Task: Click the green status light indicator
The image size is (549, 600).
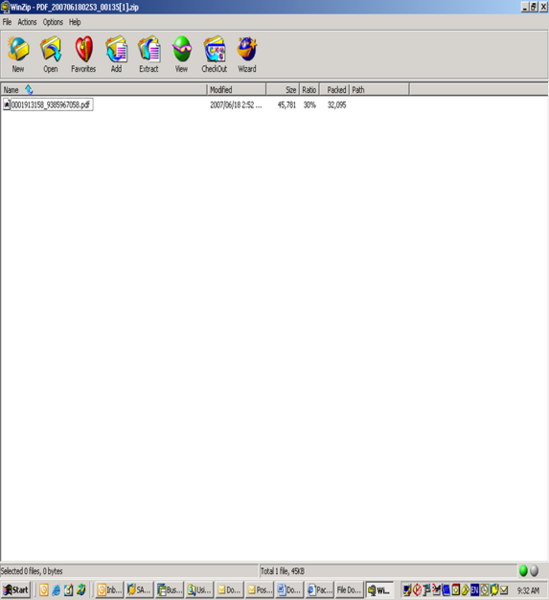Action: tap(523, 571)
